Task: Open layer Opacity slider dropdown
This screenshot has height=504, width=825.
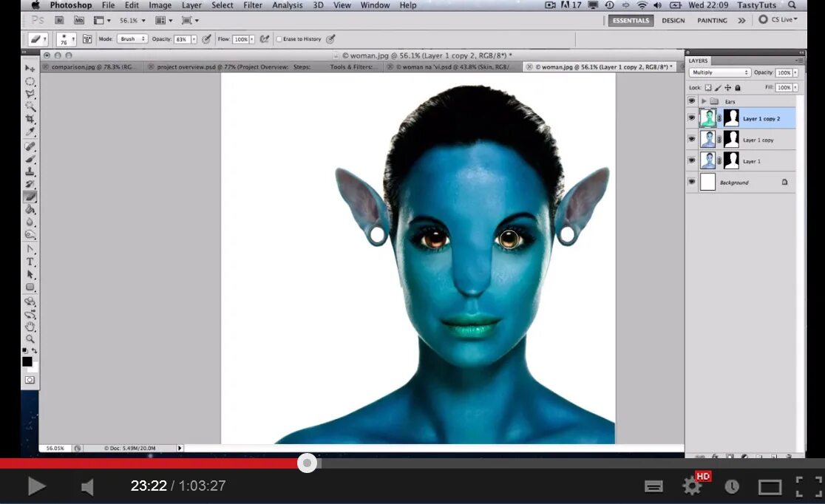Action: pos(795,72)
